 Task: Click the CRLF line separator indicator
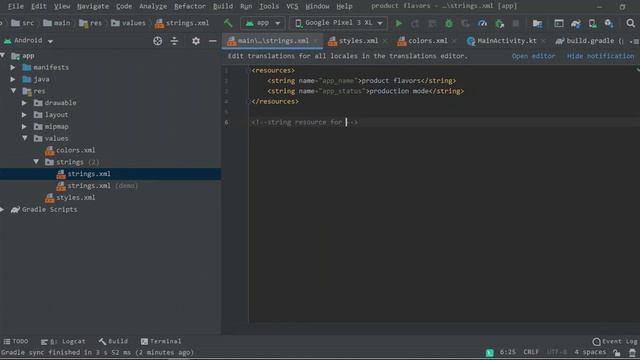click(x=531, y=352)
